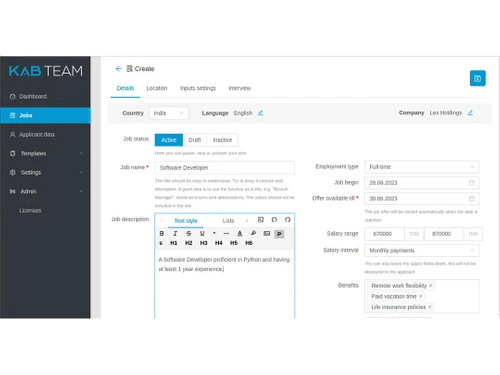Expand the Templates sidebar menu

[x=45, y=153]
